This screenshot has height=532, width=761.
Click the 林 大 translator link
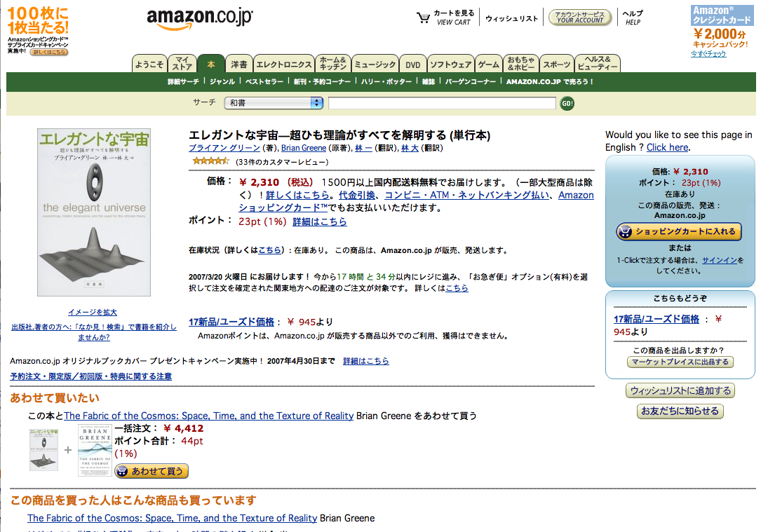pos(410,148)
